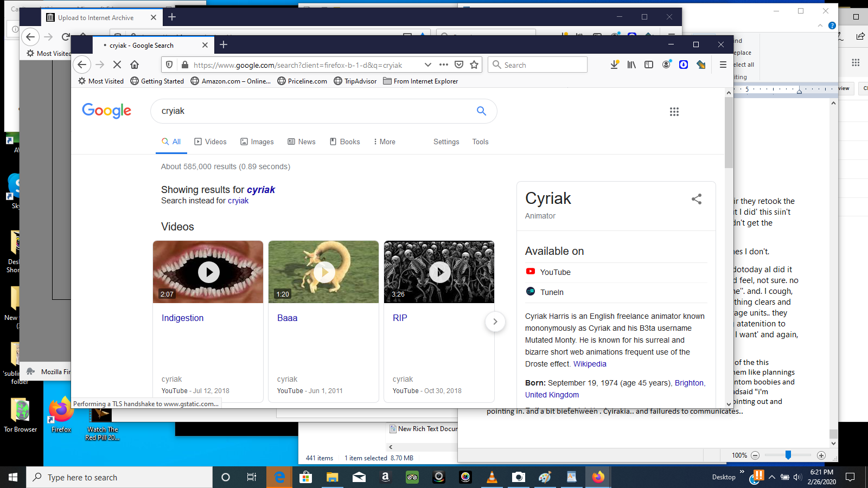
Task: Switch to Books results tab
Action: pos(345,142)
